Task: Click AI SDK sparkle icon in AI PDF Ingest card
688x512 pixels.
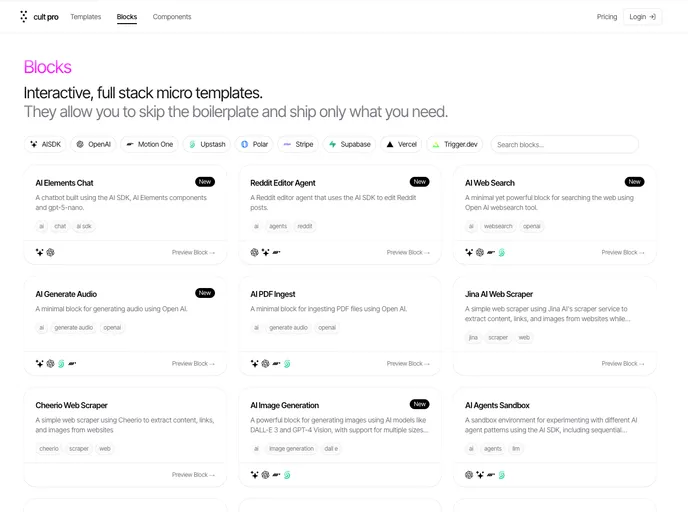Action: [x=254, y=364]
